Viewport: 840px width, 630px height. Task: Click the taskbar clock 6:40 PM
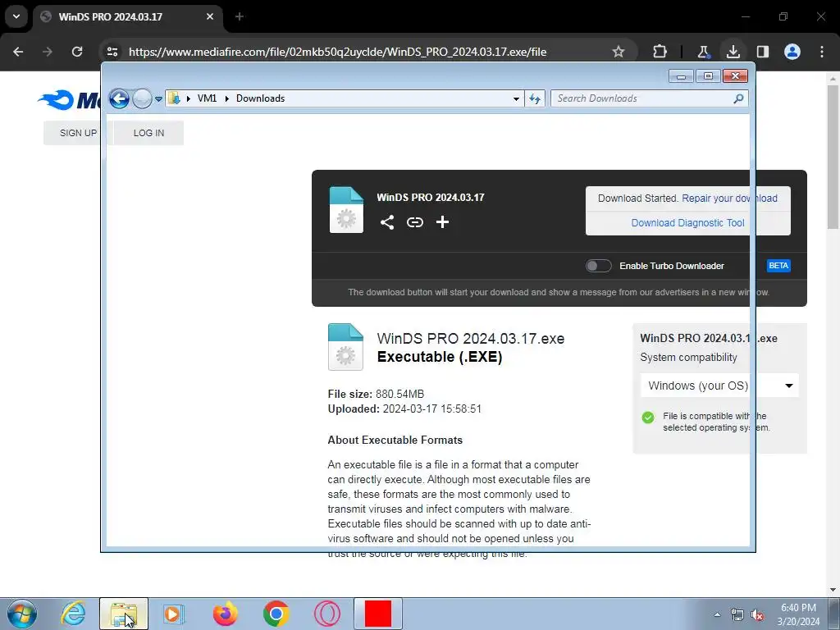coord(798,608)
